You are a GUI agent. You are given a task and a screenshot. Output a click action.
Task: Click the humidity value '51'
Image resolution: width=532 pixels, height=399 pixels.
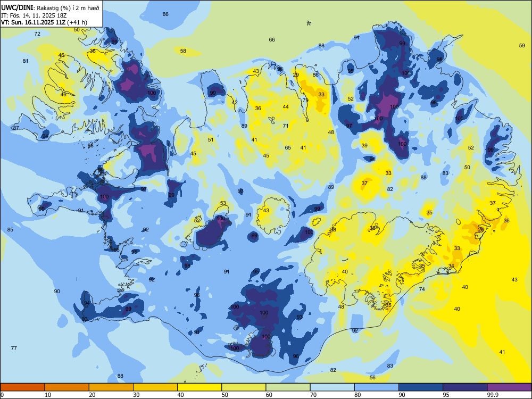[211, 139]
